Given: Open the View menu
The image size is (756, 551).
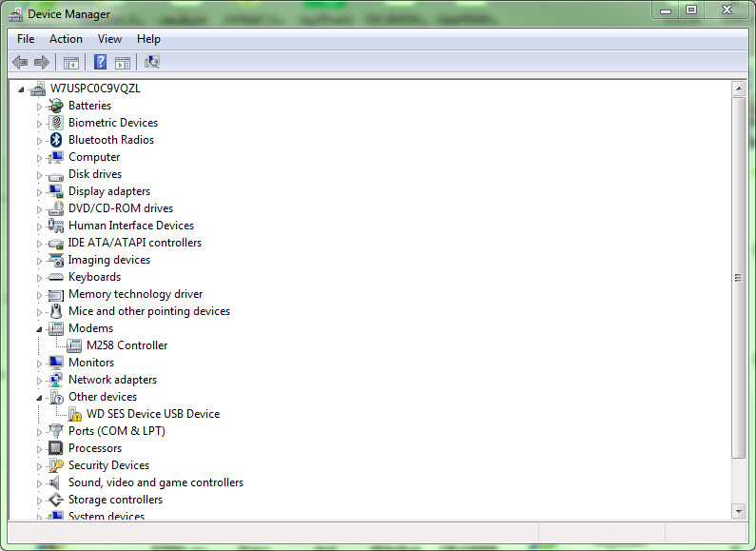Looking at the screenshot, I should point(109,39).
